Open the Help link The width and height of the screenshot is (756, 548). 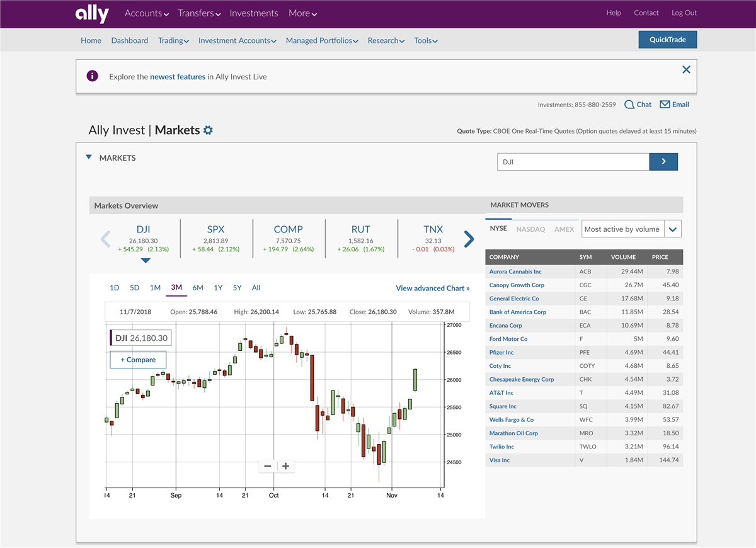click(x=614, y=13)
